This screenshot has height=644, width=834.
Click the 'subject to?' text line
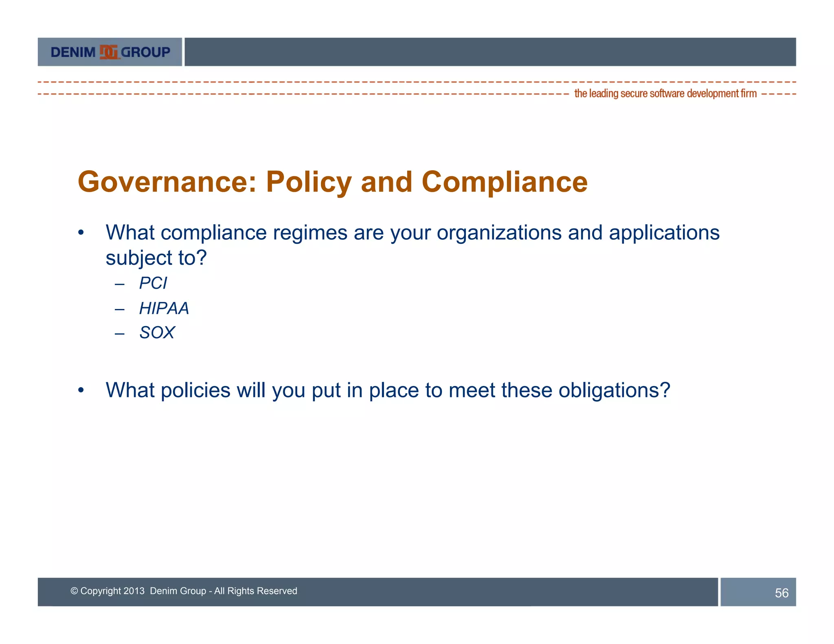pos(156,258)
